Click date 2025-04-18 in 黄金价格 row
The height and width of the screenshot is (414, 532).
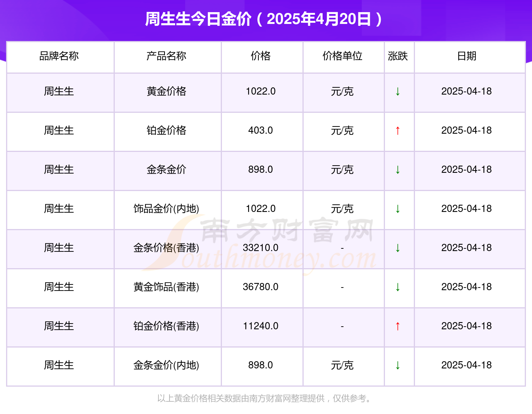point(467,92)
